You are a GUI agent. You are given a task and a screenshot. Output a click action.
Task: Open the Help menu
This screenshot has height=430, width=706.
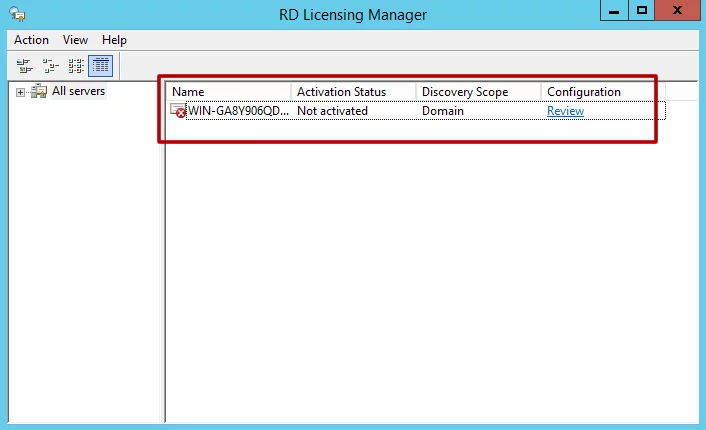point(114,40)
